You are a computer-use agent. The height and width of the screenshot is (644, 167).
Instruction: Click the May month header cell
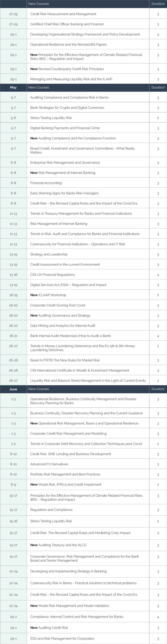[x=13, y=88]
